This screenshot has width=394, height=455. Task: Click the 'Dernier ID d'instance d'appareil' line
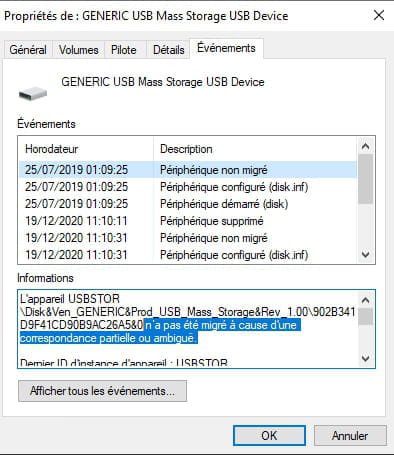coord(124,363)
